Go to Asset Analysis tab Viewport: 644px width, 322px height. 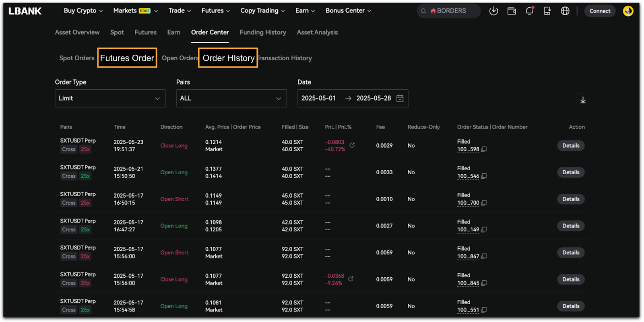point(317,32)
